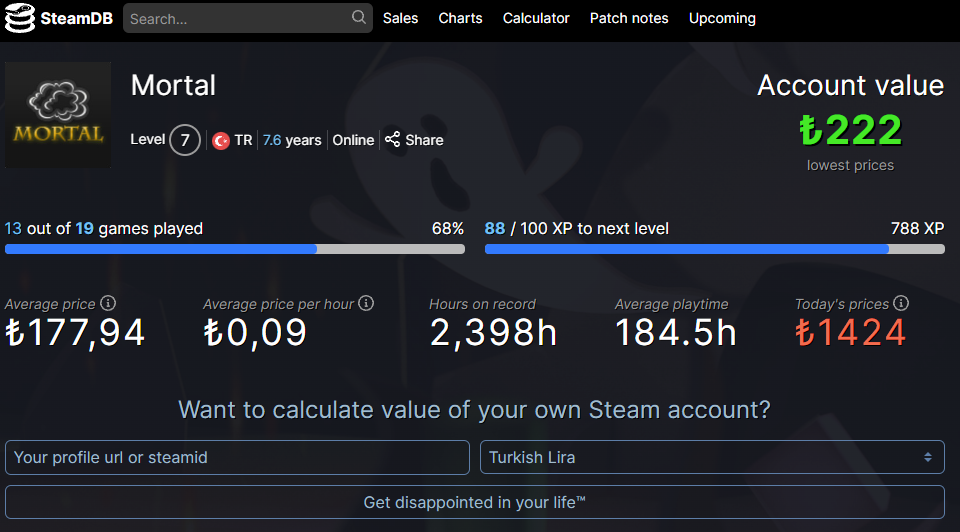Click the search magnifier icon
The height and width of the screenshot is (532, 960).
(359, 18)
